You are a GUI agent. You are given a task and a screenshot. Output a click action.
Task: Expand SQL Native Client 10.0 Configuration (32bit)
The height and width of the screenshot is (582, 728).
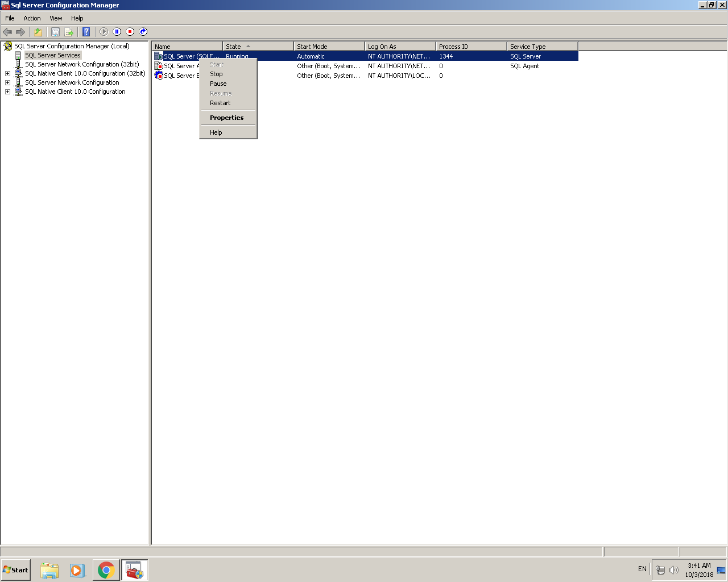pyautogui.click(x=7, y=73)
